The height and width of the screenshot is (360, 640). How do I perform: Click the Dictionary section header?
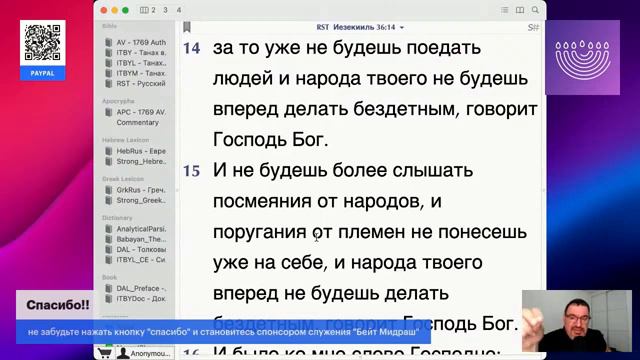point(117,218)
